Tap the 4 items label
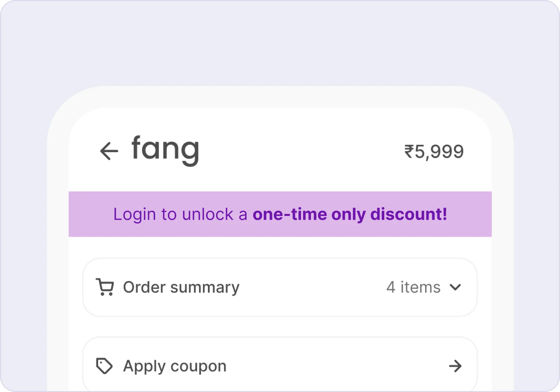Viewport: 560px width, 392px height. (x=413, y=287)
